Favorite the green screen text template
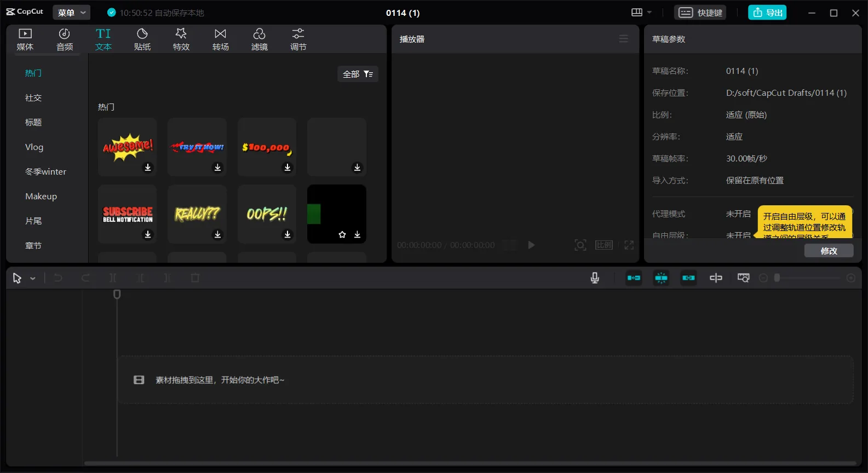868x473 pixels. click(342, 235)
